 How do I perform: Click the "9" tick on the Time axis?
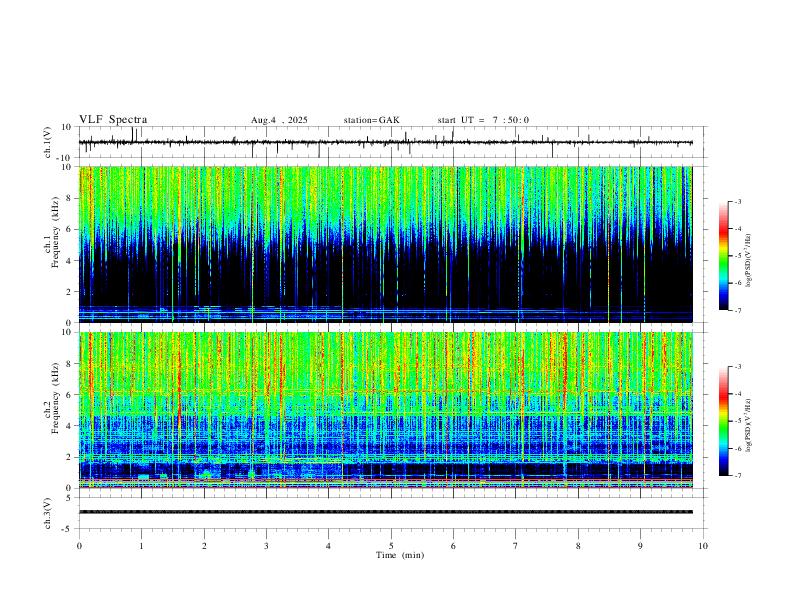pos(640,546)
